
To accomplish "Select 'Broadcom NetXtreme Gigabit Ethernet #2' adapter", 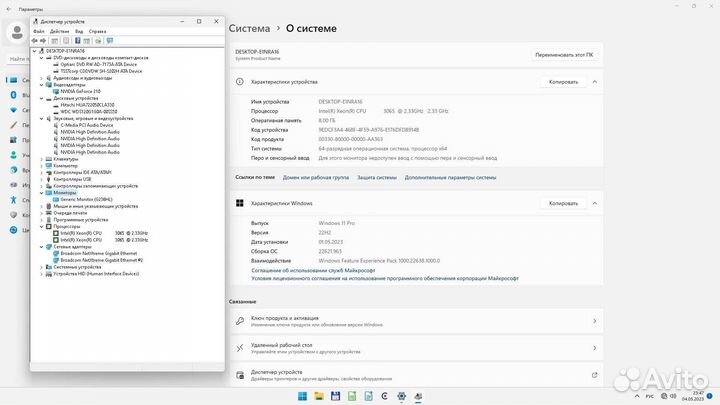I will pos(102,260).
